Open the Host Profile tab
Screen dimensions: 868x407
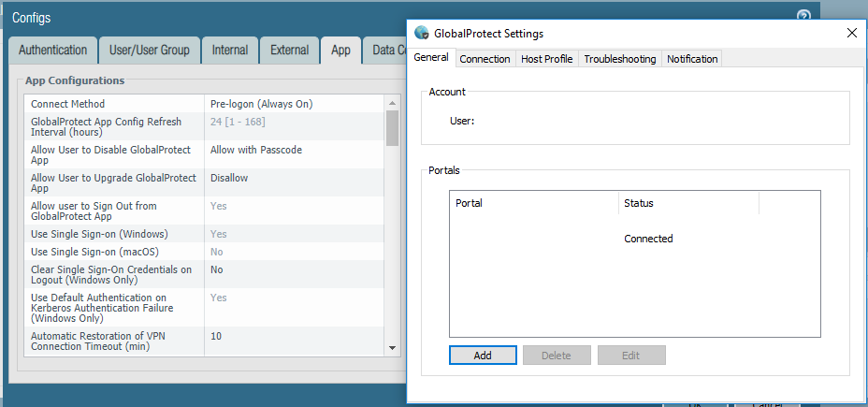click(x=547, y=59)
